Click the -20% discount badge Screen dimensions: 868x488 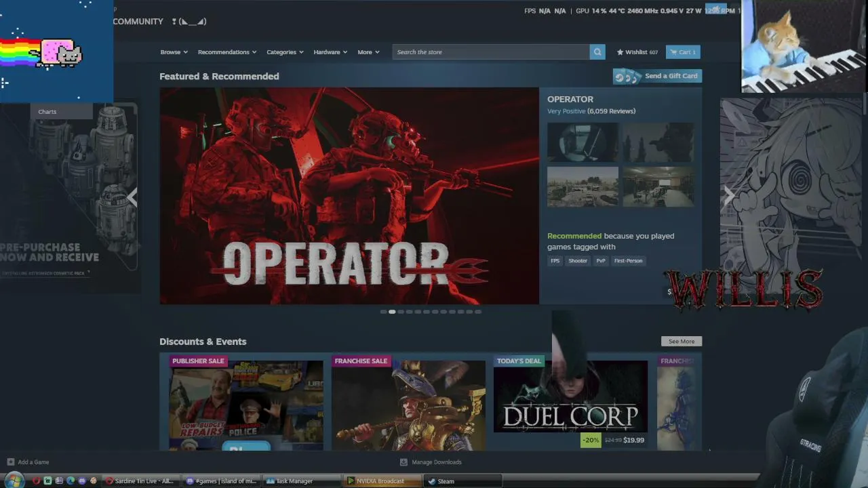[x=591, y=441]
